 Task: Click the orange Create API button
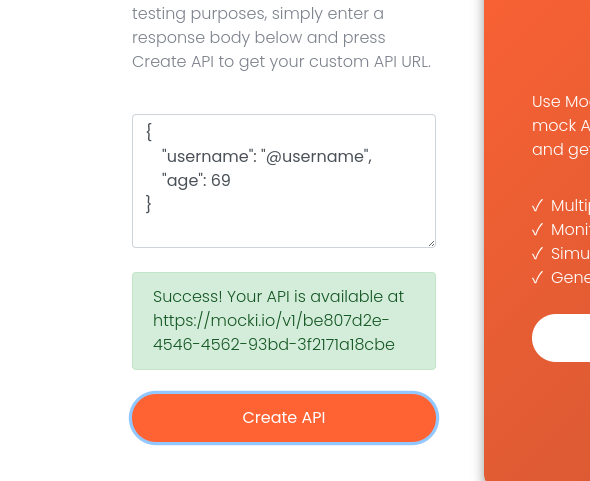point(284,418)
